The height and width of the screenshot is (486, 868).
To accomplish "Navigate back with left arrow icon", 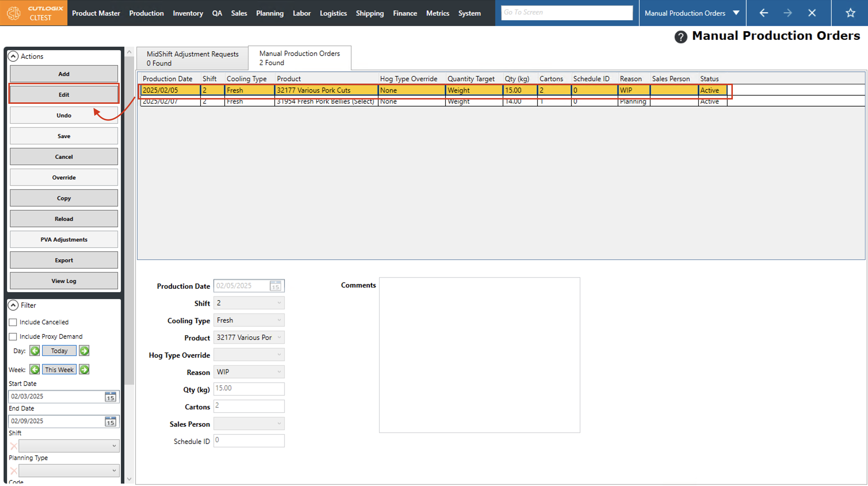I will (764, 13).
